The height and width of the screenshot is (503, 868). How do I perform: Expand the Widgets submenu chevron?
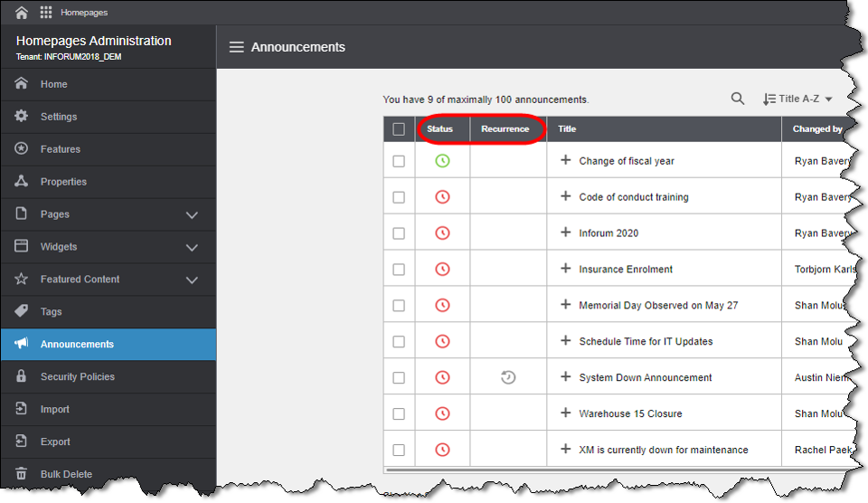point(192,248)
